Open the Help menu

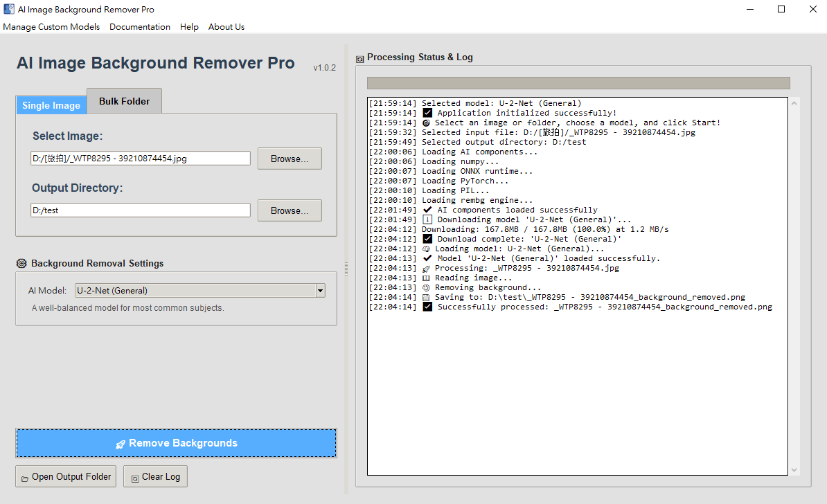(189, 27)
